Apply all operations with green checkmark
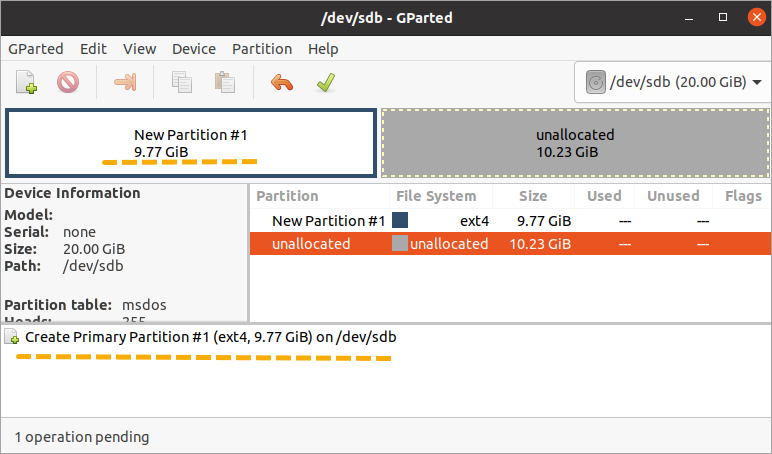This screenshot has height=454, width=772. pyautogui.click(x=326, y=82)
